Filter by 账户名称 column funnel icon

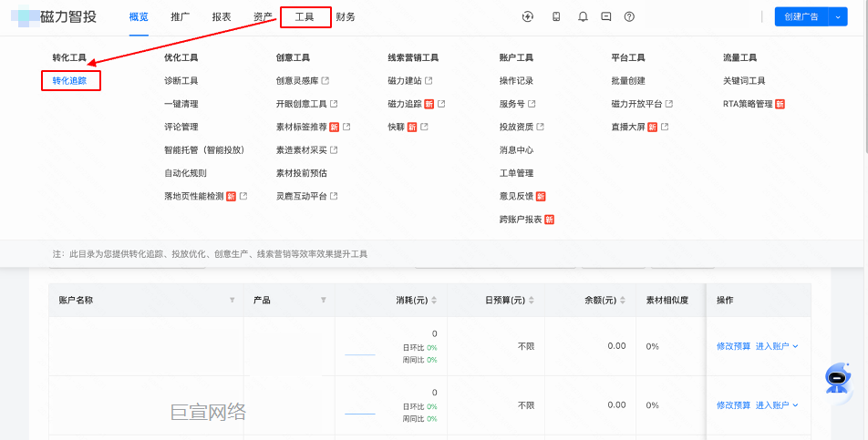(x=232, y=300)
